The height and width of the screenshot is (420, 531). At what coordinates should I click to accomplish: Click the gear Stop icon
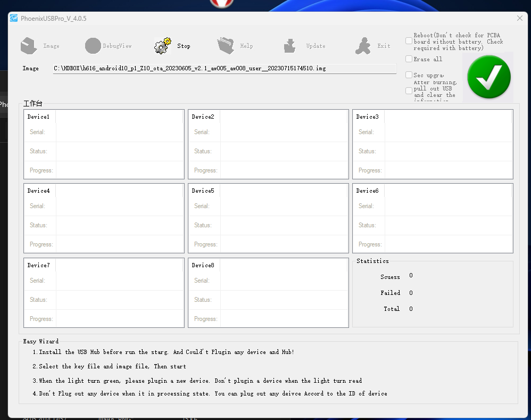coord(163,46)
